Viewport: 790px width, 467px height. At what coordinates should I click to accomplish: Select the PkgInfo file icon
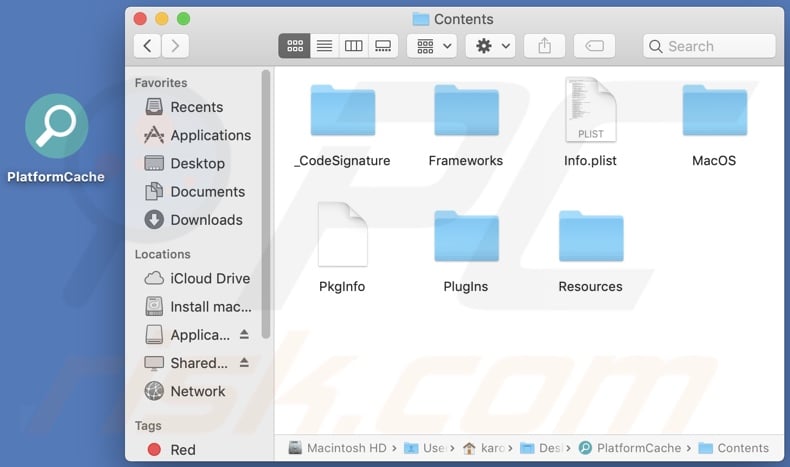343,234
